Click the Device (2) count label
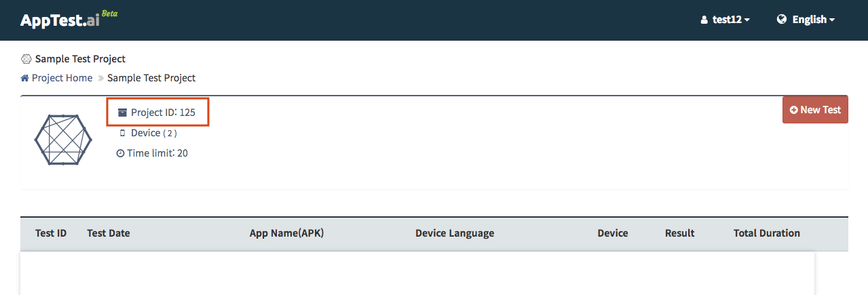Viewport: 868px width, 295px height. coord(154,133)
